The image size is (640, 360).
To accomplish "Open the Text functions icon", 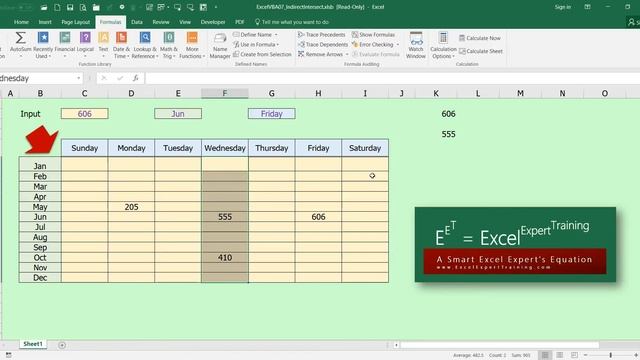I will 103,38.
